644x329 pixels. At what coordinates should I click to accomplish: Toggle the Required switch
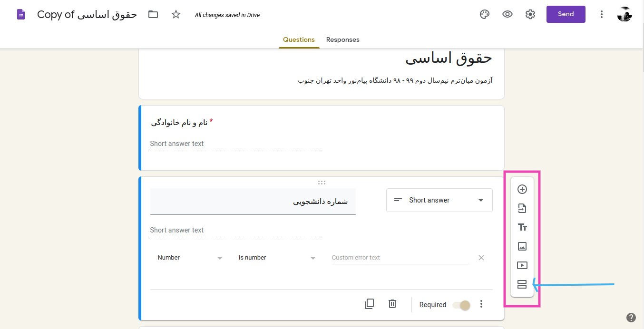pos(461,305)
